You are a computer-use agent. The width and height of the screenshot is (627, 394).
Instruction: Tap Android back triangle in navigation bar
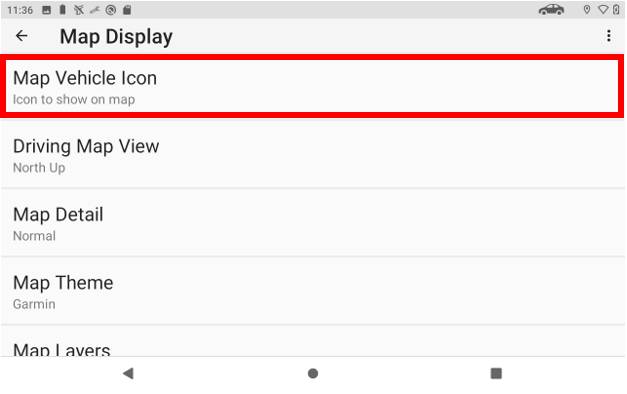coord(128,374)
